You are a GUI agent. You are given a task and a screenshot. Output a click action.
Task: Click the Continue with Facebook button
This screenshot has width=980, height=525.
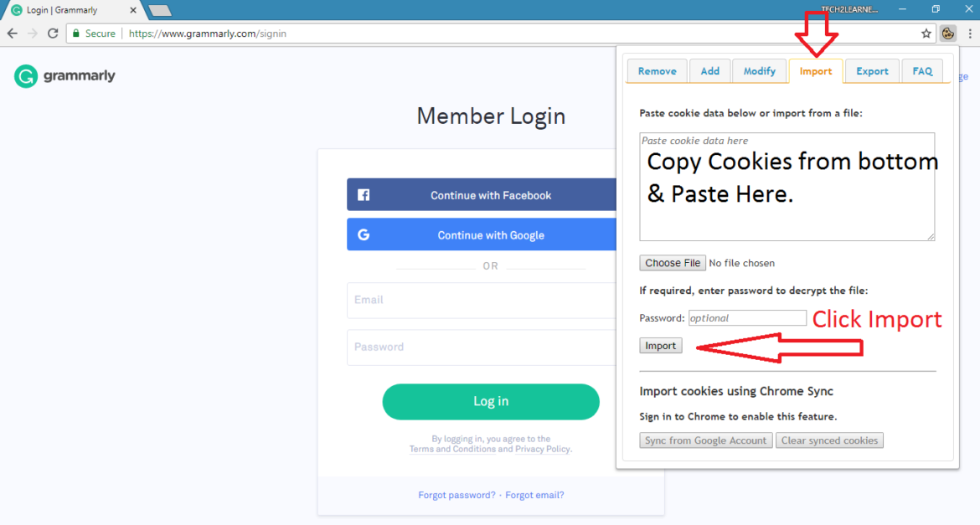coord(482,195)
